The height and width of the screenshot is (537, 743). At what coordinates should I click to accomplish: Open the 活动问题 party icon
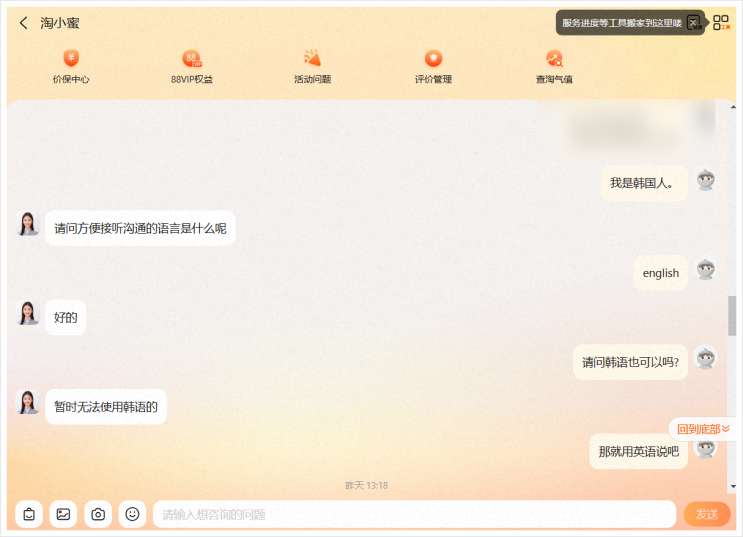(x=312, y=58)
